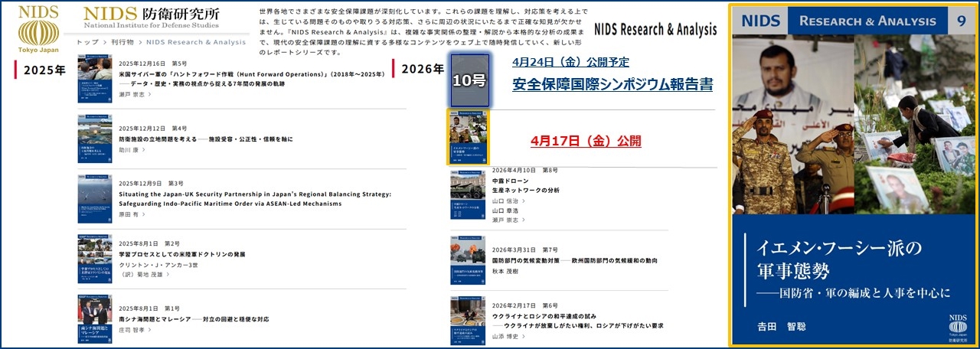980x349 pixels.
Task: Click author 山口 信治
Action: 508,200
